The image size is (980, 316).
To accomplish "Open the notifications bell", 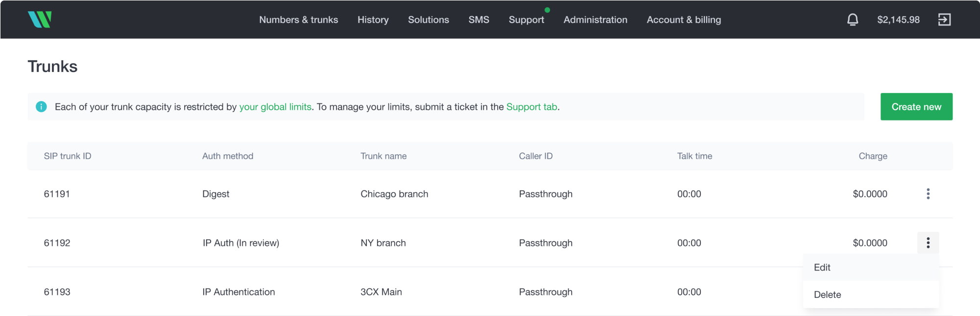I will click(853, 20).
